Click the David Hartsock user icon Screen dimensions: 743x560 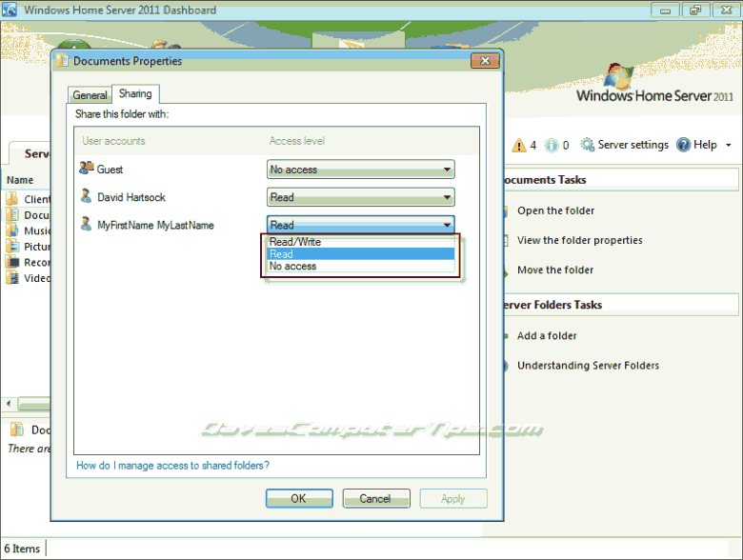click(87, 195)
